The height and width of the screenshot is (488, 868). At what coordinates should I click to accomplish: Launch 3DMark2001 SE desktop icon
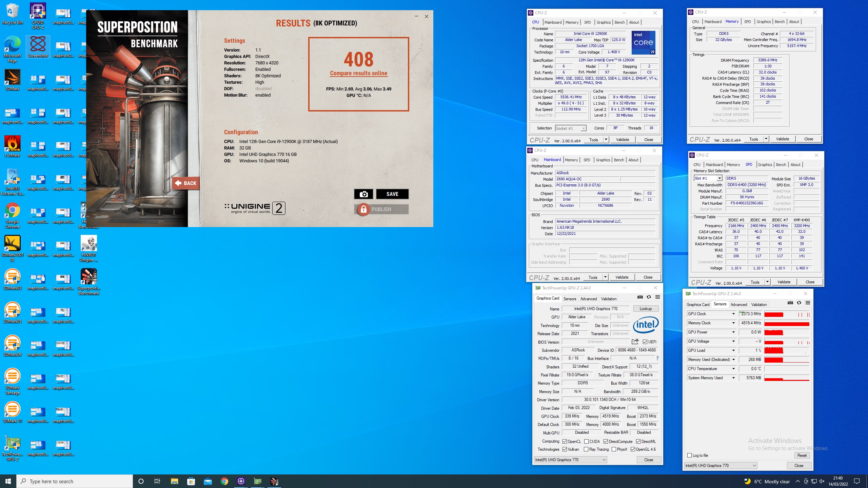click(12, 248)
